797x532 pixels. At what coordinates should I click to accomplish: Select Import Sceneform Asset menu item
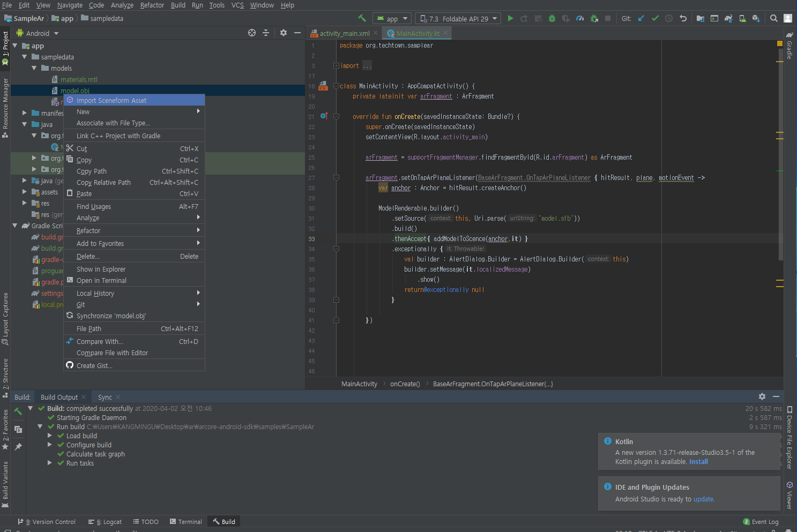pyautogui.click(x=134, y=100)
